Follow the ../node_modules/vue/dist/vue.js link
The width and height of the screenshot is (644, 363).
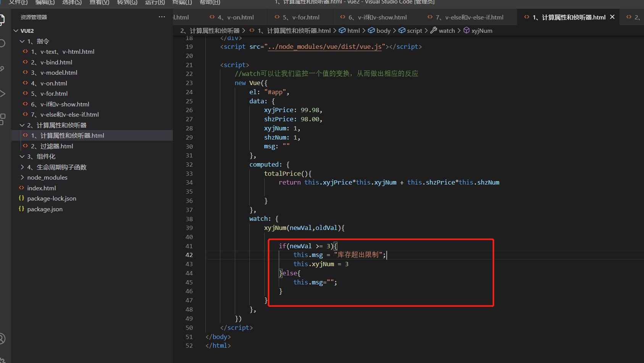(324, 47)
